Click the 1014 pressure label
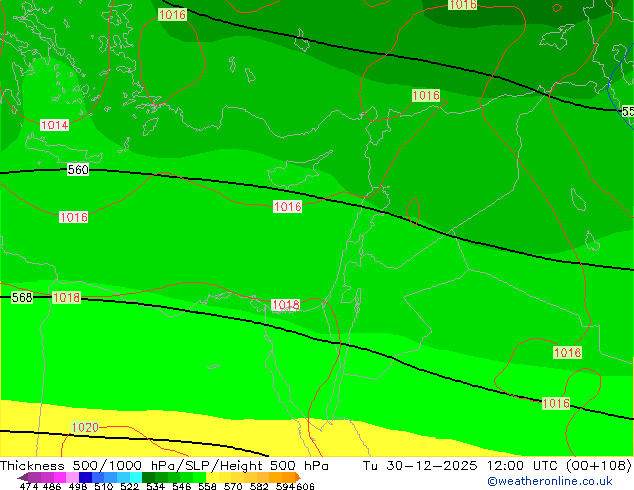This screenshot has width=634, height=490. click(x=55, y=125)
